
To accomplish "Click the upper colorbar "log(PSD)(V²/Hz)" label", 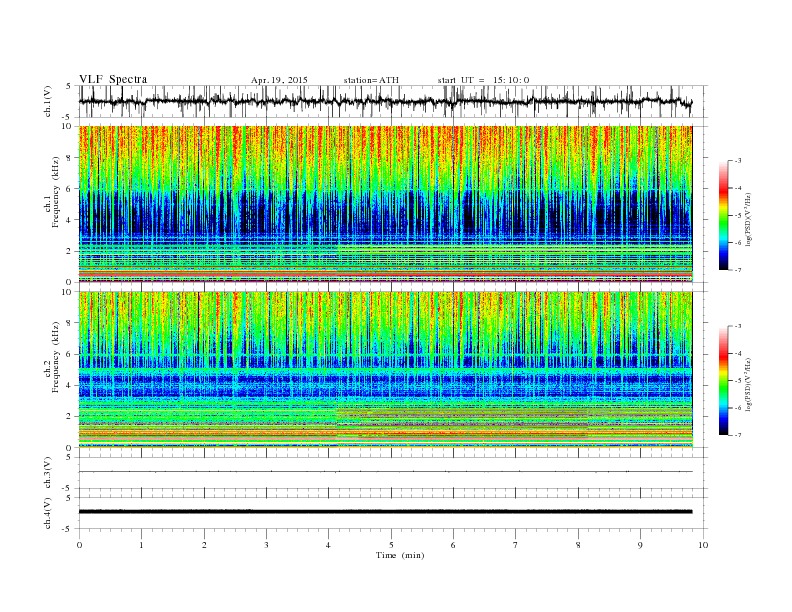I will [x=749, y=218].
